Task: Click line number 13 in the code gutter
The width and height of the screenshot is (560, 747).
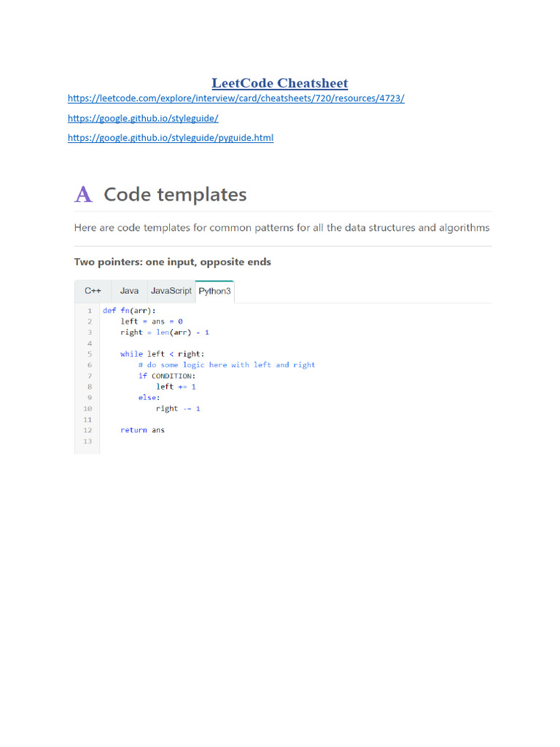Action: click(x=88, y=441)
